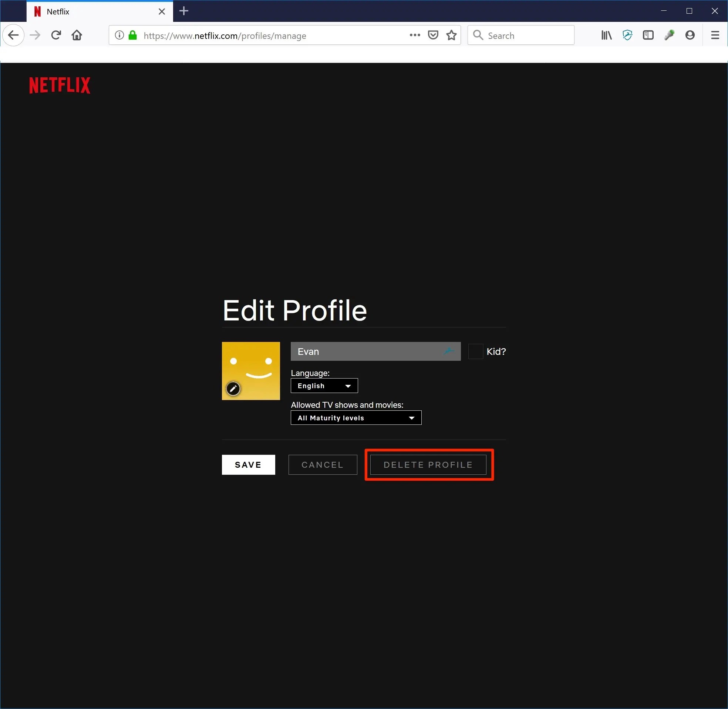Image resolution: width=728 pixels, height=709 pixels.
Task: Click the CANCEL button
Action: pyautogui.click(x=322, y=465)
